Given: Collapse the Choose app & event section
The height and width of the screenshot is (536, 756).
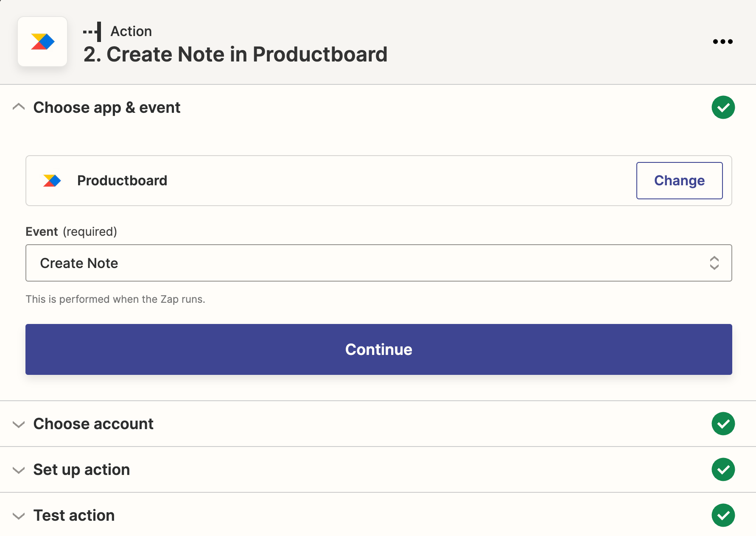Looking at the screenshot, I should coord(19,107).
